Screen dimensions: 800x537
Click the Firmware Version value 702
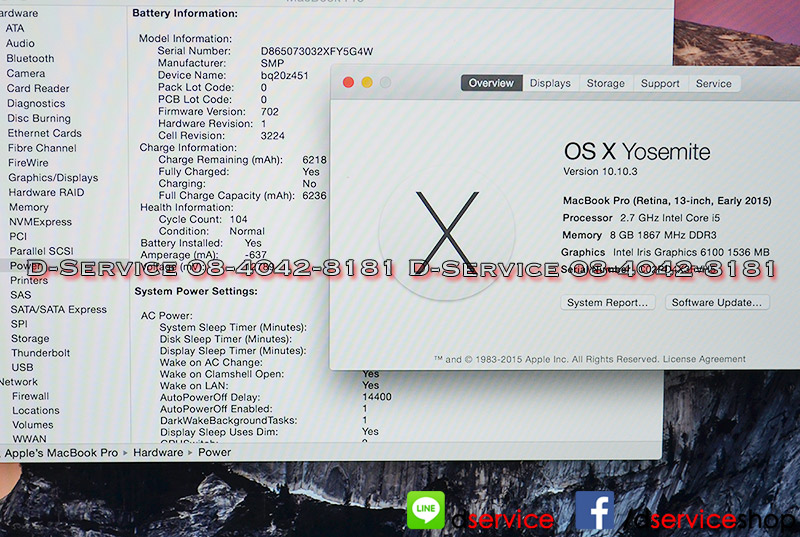[269, 112]
